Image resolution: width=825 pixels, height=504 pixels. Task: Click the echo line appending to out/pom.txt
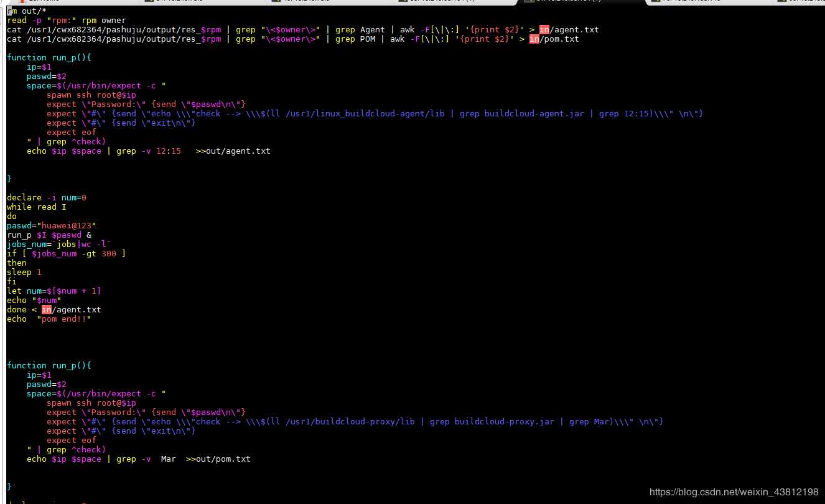139,459
